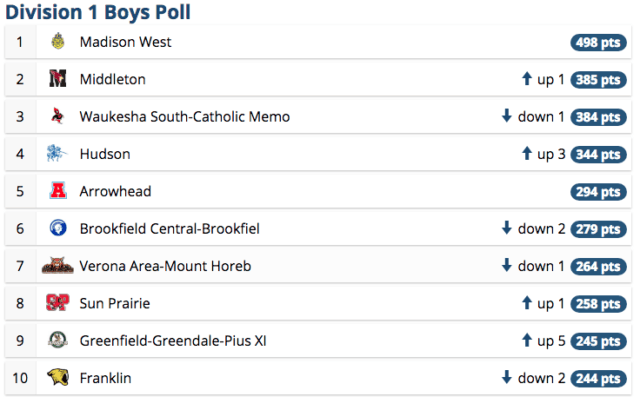Click the 385 pts badge for Middleton
The image size is (640, 397).
(x=598, y=80)
